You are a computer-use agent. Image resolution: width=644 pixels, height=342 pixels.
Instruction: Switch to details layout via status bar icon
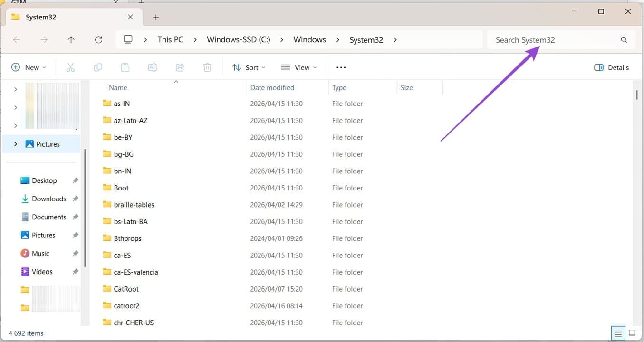tap(618, 333)
